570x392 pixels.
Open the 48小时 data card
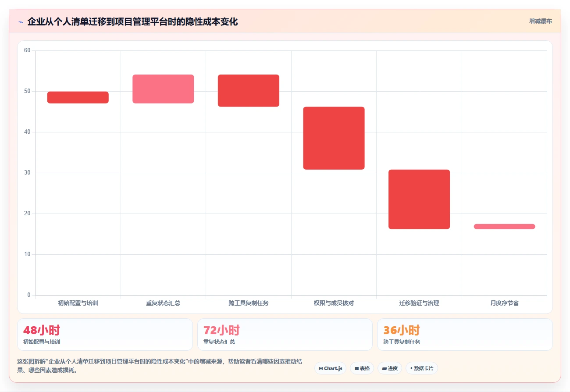pyautogui.click(x=105, y=335)
